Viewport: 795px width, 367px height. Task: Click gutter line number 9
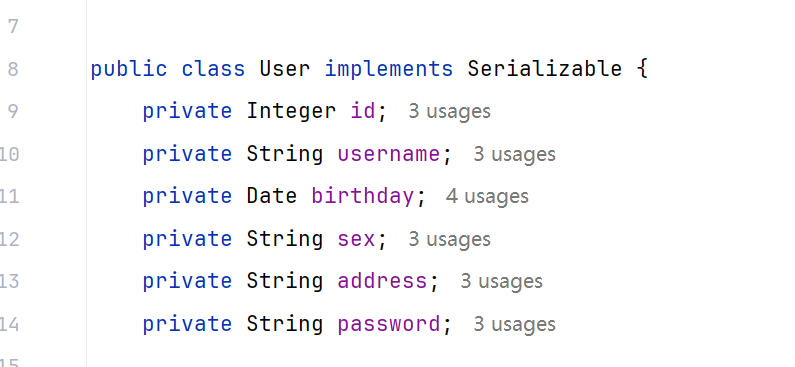tap(13, 112)
